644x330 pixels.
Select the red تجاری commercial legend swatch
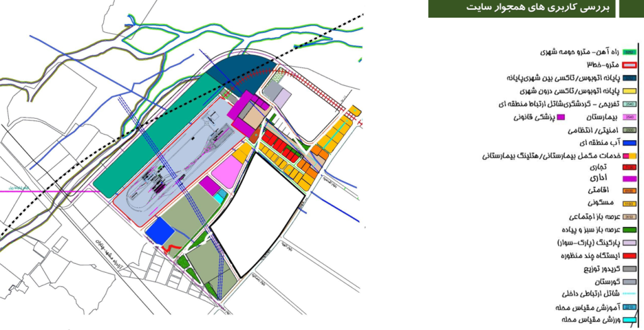tap(630, 168)
